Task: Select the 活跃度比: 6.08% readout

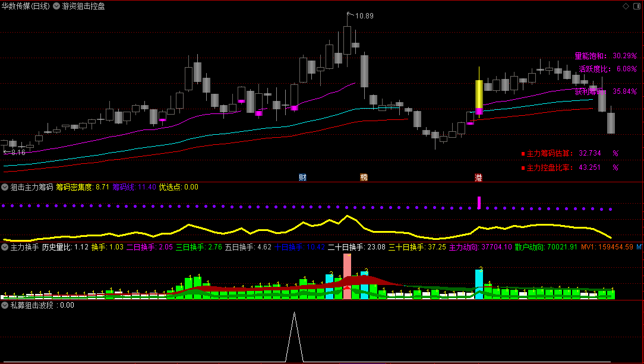Action: 608,69
